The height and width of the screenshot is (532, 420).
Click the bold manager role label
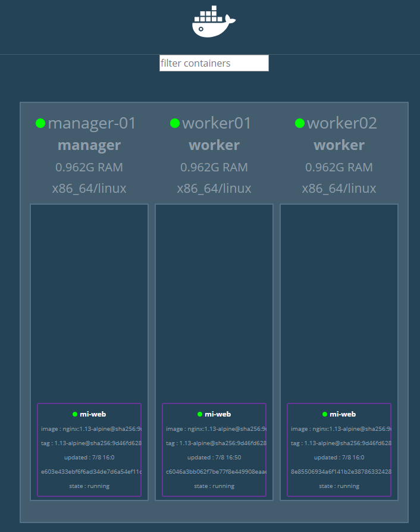[89, 145]
